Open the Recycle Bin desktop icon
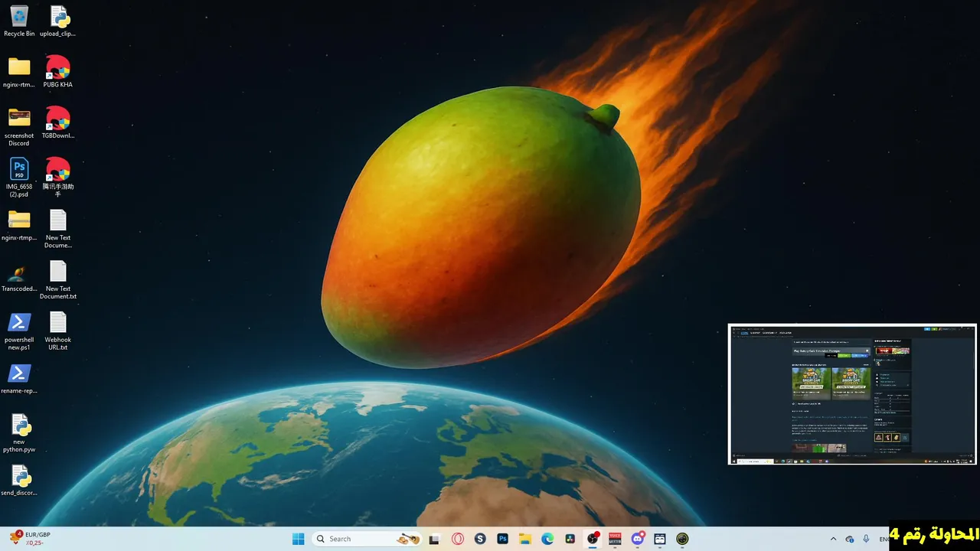Viewport: 980px width, 551px height. click(x=19, y=21)
